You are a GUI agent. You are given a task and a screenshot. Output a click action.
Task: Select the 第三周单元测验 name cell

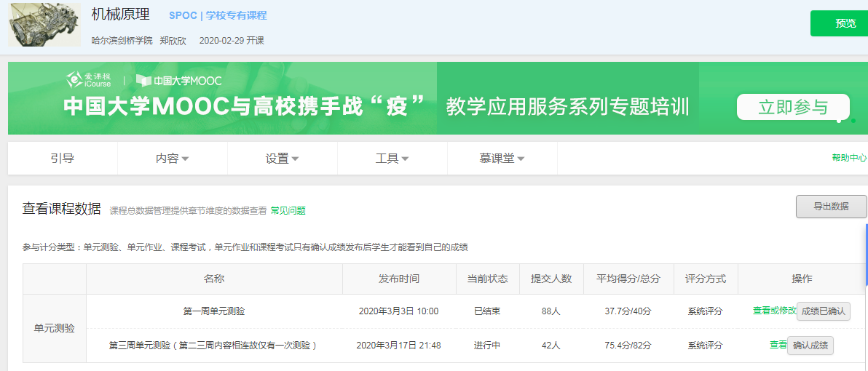214,346
